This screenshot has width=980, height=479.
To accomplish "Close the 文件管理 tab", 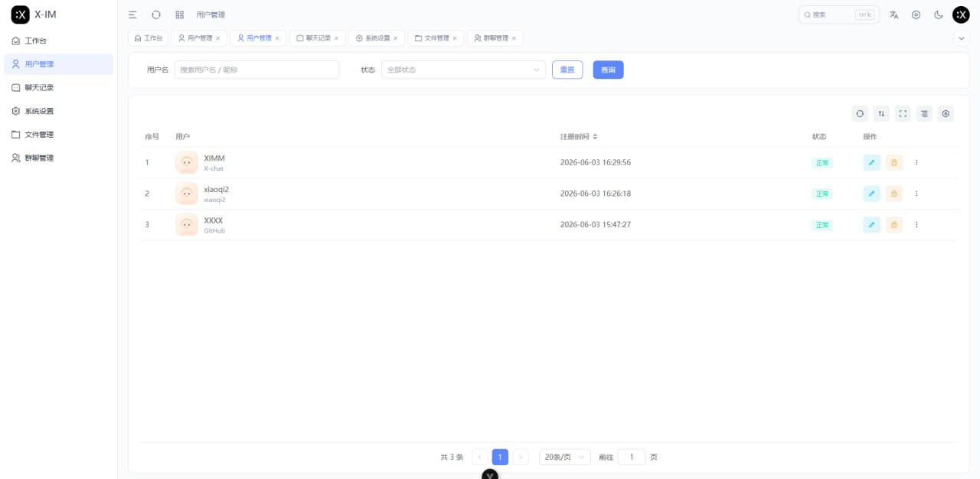I will pos(455,38).
